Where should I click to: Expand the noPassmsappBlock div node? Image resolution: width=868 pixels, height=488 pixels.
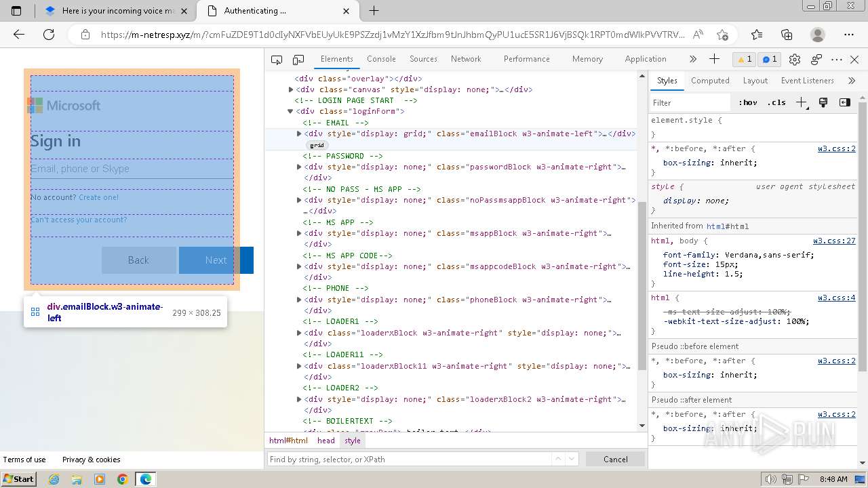click(x=299, y=200)
